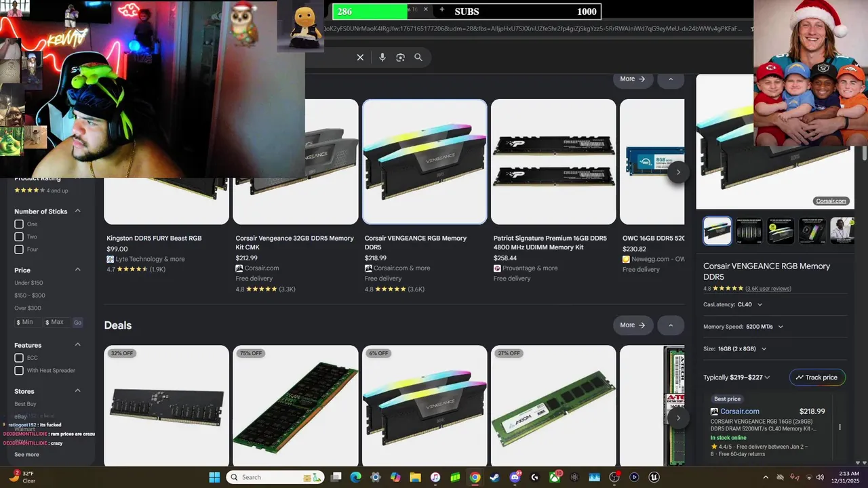Enable the ECC feature filter
Image resolution: width=868 pixels, height=488 pixels.
19,358
